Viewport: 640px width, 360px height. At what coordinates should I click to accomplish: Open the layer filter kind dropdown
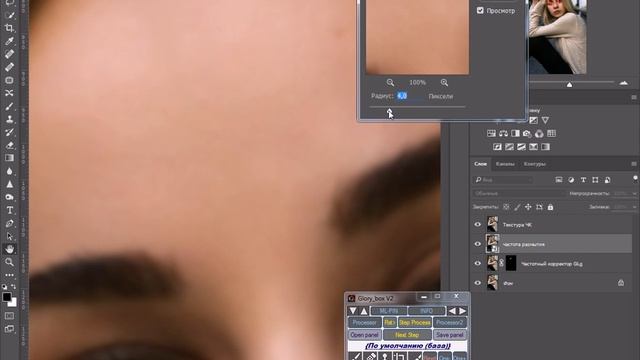coord(503,180)
